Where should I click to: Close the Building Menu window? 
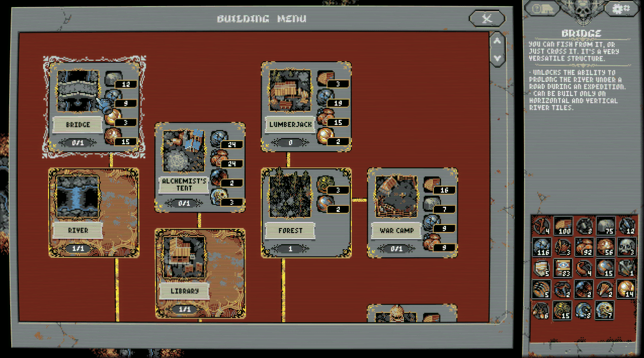tap(487, 19)
